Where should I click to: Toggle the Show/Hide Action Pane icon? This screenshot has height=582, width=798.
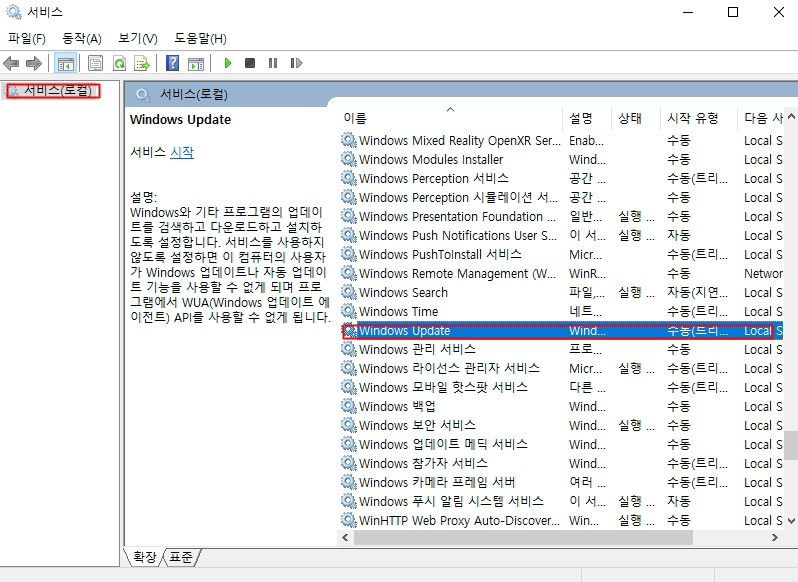(x=196, y=64)
